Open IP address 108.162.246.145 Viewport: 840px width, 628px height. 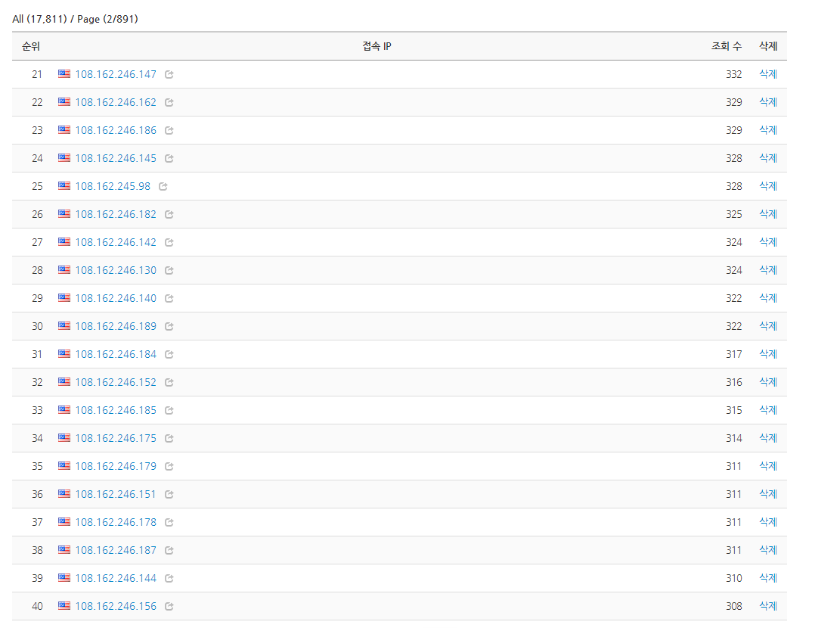[x=116, y=158]
